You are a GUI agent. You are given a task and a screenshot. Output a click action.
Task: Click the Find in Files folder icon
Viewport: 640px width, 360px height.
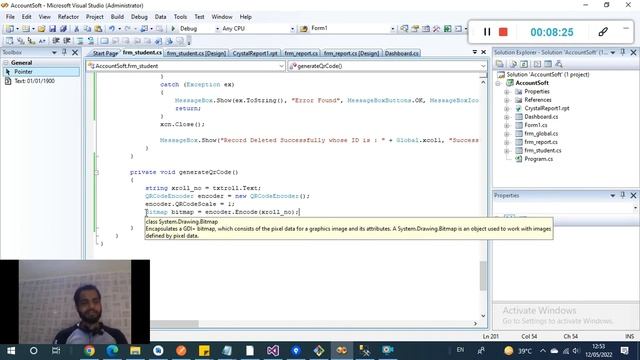pos(303,29)
